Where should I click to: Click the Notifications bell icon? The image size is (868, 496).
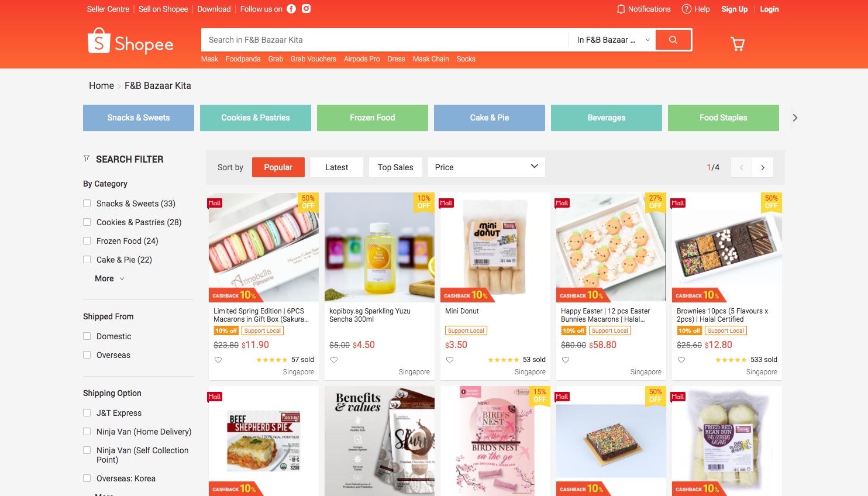pos(621,9)
